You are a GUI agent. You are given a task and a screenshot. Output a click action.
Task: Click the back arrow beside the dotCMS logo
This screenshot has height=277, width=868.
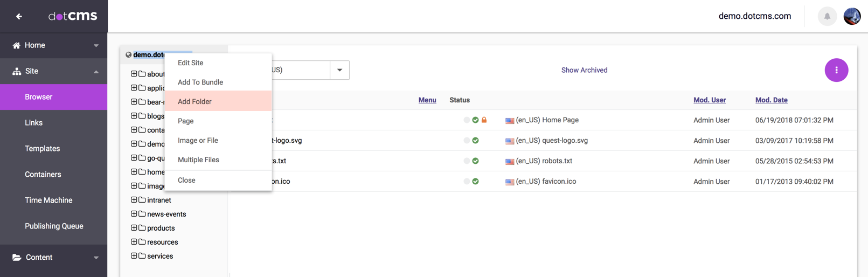[19, 17]
